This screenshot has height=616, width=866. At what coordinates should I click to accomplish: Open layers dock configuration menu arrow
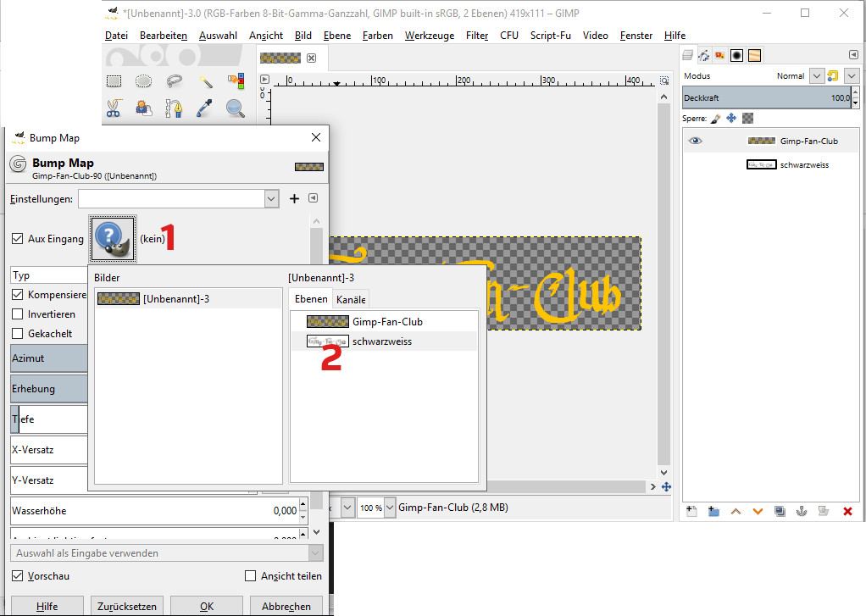click(x=854, y=55)
